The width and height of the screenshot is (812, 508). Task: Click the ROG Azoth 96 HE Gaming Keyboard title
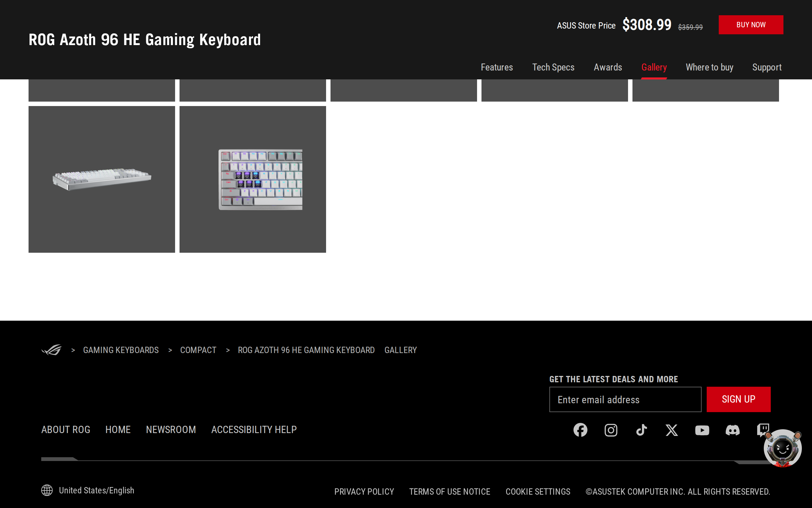pos(145,40)
